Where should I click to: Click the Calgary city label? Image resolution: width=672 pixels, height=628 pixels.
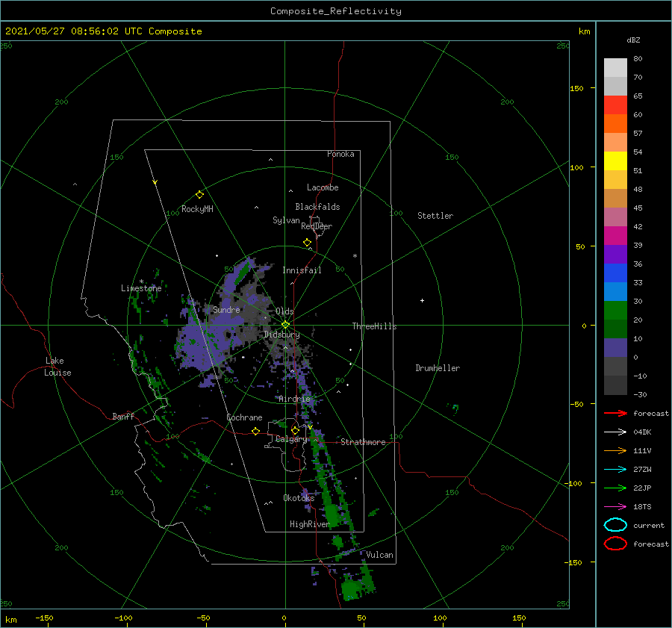[291, 439]
